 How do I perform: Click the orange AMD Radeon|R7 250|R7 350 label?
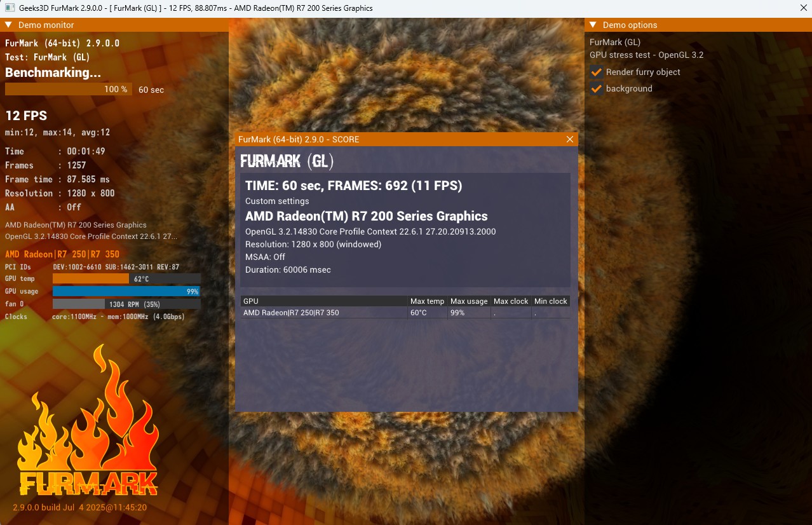[62, 254]
